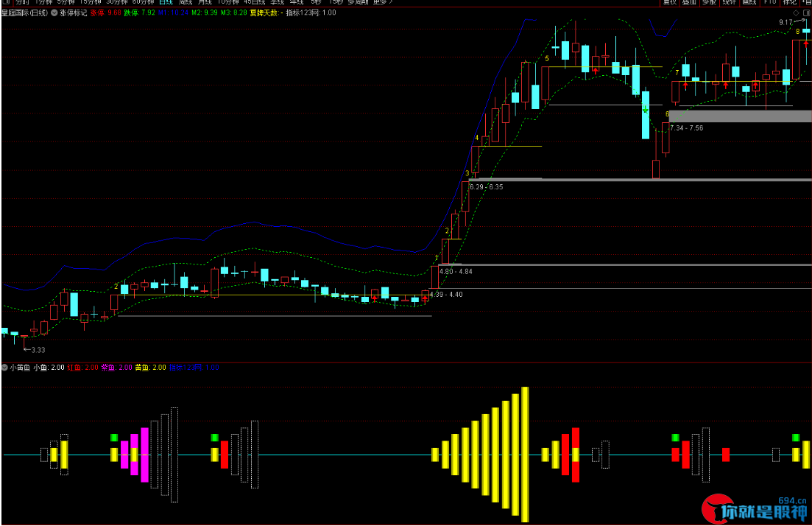Open the 张停标记 indicator dropdown arrow

click(x=54, y=13)
